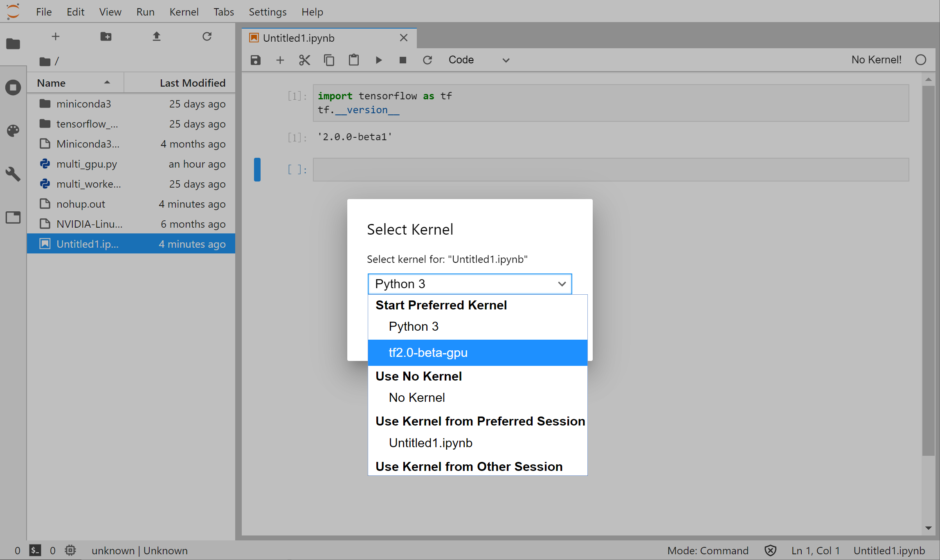
Task: Click the cut cell icon in toolbar
Action: click(304, 60)
